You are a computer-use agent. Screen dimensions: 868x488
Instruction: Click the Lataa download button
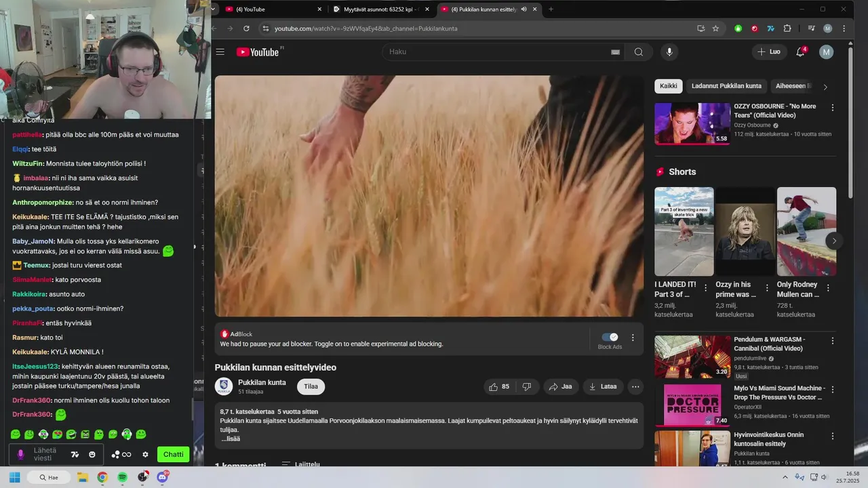click(x=603, y=386)
